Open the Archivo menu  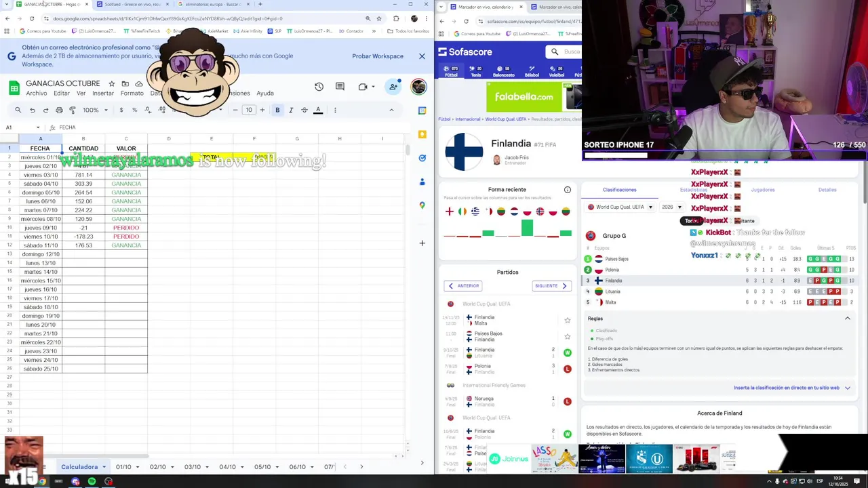[37, 94]
